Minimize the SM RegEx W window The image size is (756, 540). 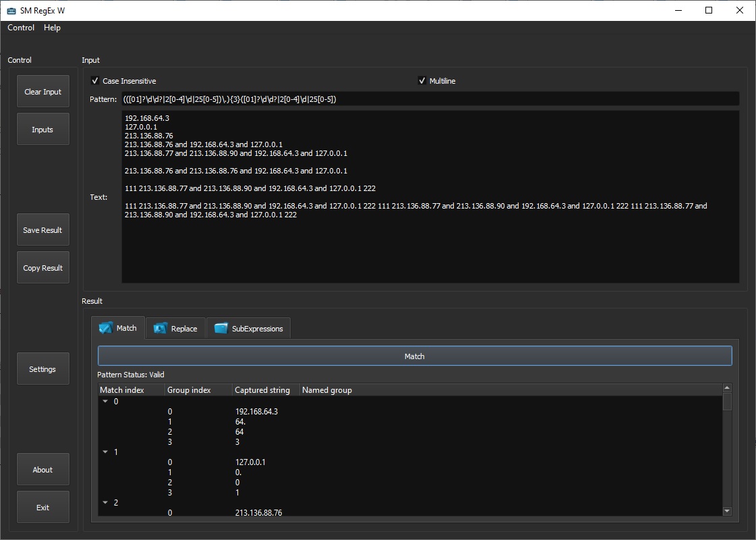pyautogui.click(x=678, y=11)
